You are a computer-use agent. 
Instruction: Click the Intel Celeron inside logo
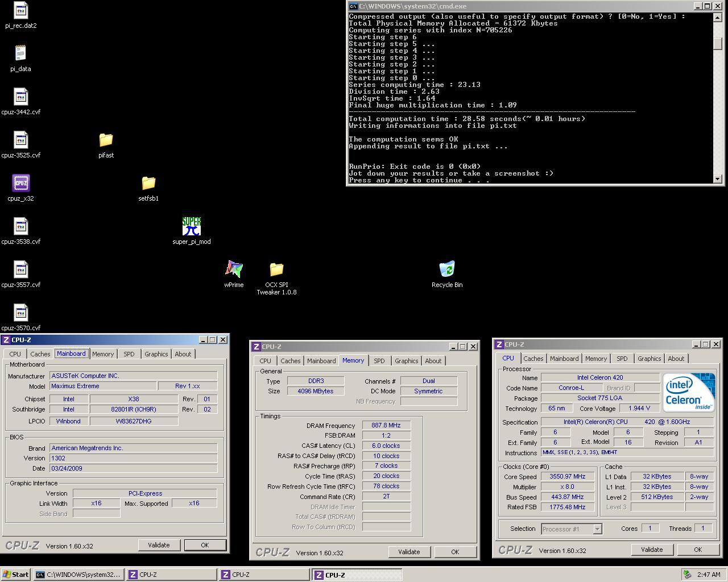tap(689, 392)
